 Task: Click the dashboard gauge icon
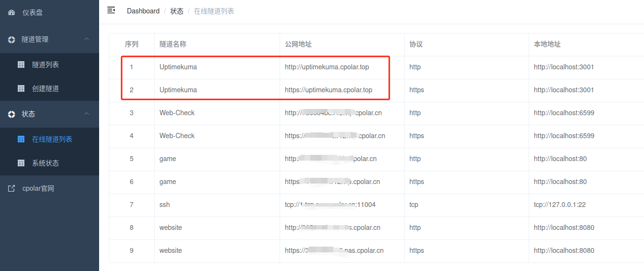(x=11, y=13)
